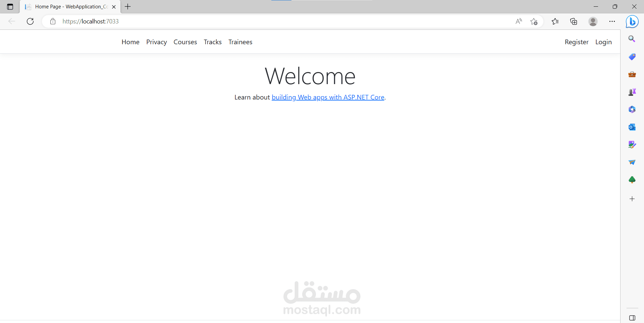
Task: Open the tab actions menu icon
Action: (10, 7)
